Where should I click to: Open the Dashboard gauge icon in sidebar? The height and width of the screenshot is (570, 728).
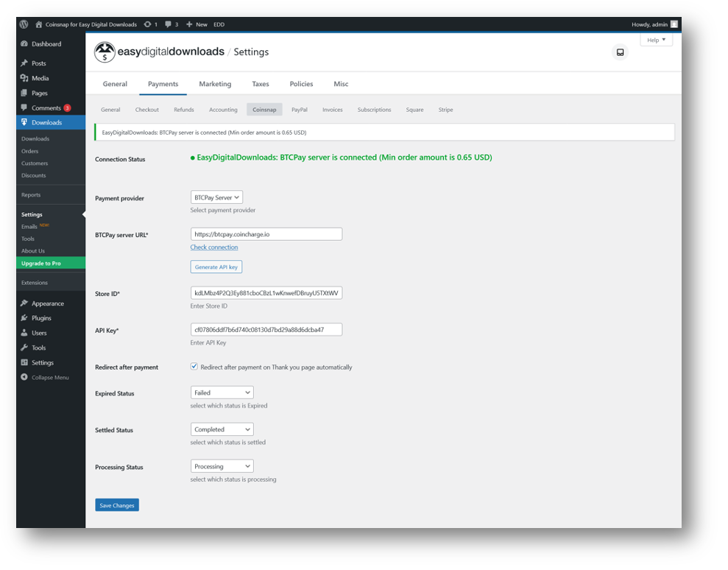click(x=24, y=43)
